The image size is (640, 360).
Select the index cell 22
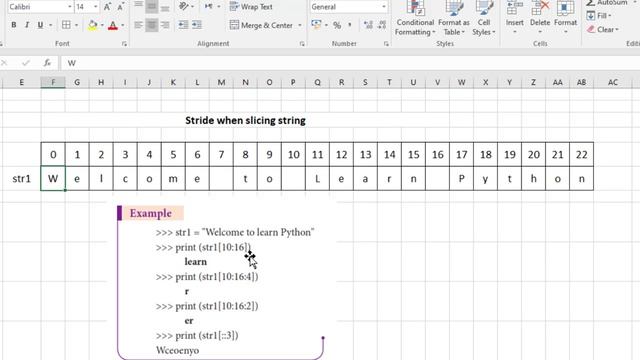point(581,155)
